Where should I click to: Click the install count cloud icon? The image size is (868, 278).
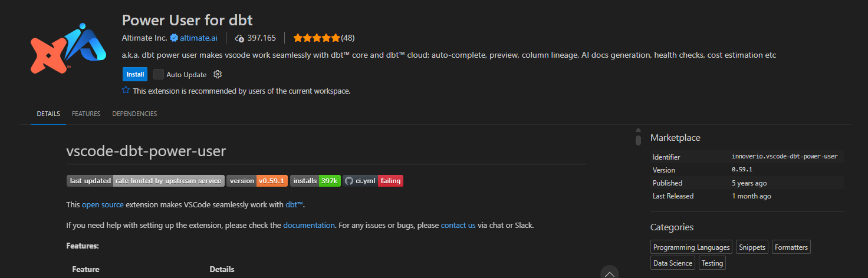(239, 38)
